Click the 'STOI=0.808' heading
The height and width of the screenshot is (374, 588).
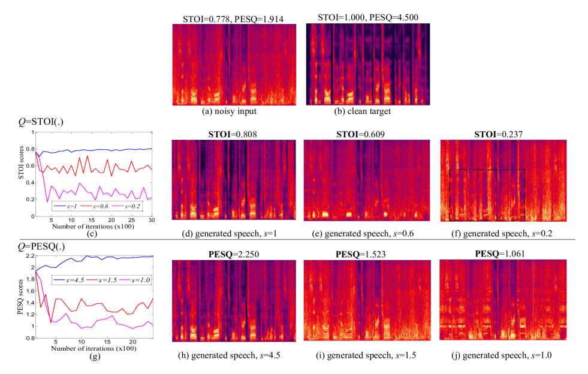(x=233, y=134)
